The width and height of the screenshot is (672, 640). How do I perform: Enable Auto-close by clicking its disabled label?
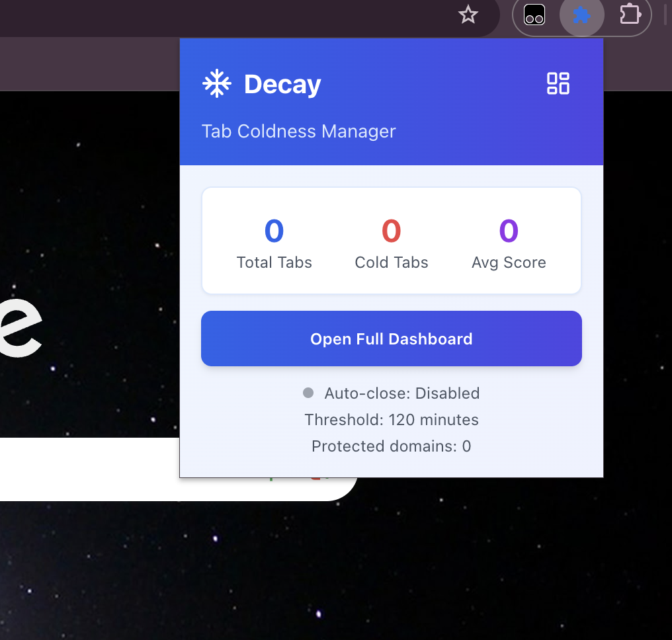click(401, 393)
